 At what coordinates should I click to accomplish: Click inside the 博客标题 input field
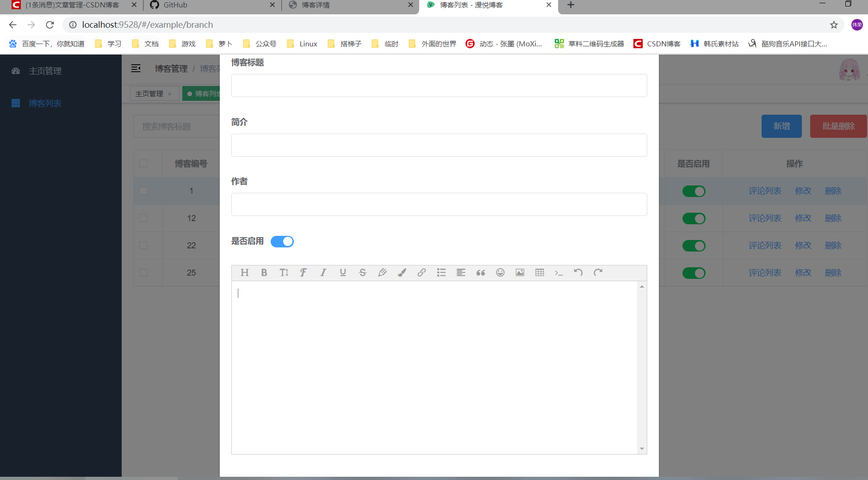click(x=439, y=86)
